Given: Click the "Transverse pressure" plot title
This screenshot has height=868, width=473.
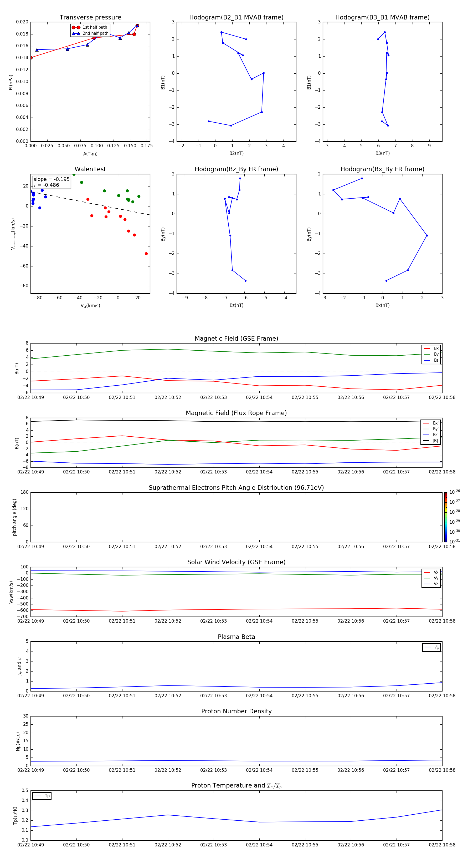Looking at the screenshot, I should tap(90, 18).
